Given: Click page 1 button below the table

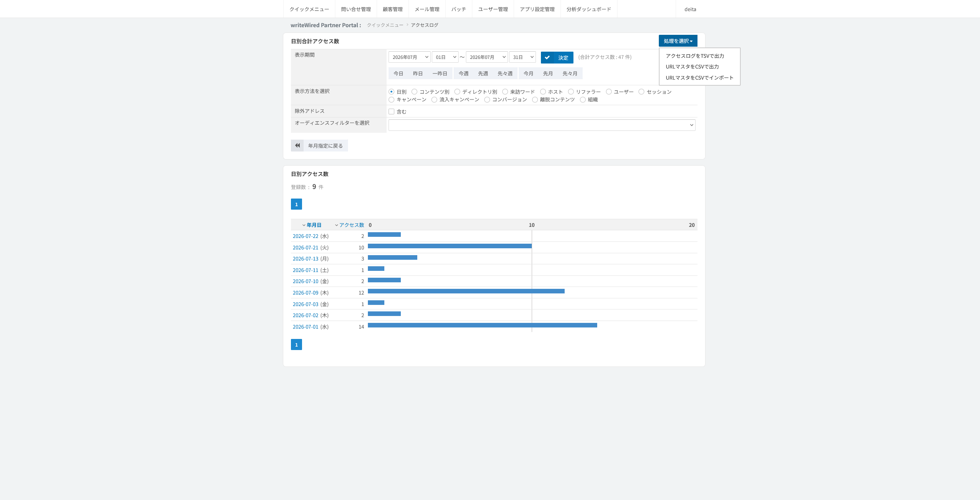Looking at the screenshot, I should tap(296, 345).
